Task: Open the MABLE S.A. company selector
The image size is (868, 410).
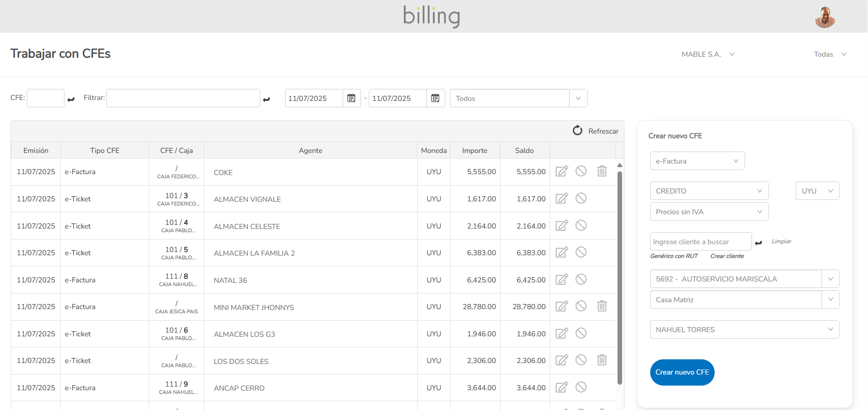Action: 708,54
